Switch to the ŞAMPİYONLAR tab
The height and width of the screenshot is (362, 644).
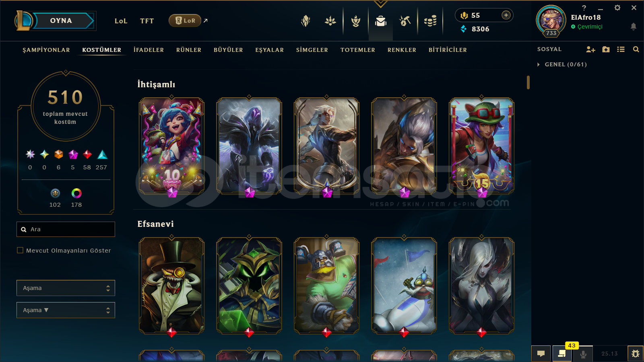[46, 50]
